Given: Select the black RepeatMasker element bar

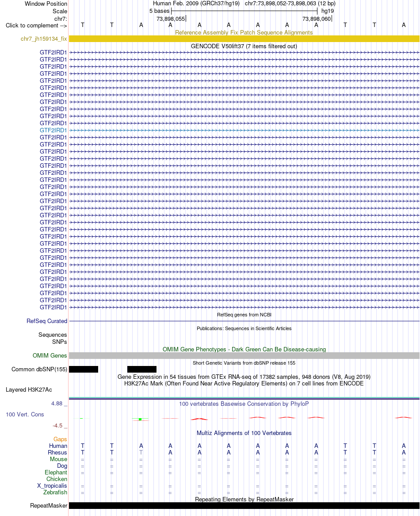Looking at the screenshot, I should [x=244, y=506].
